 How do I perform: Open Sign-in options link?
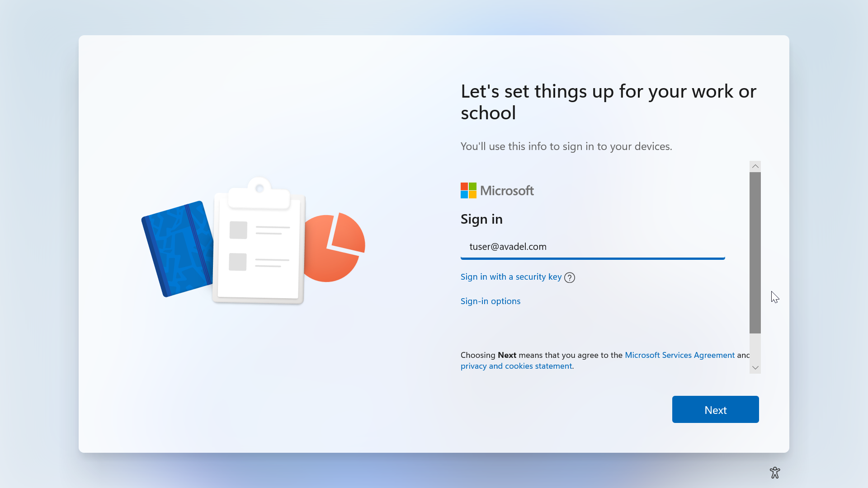tap(491, 301)
